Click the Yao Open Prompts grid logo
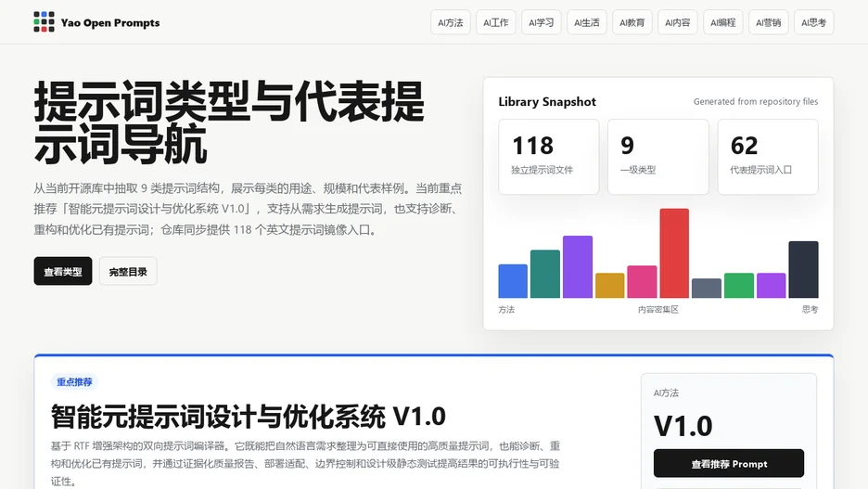Image resolution: width=868 pixels, height=489 pixels. pyautogui.click(x=44, y=22)
